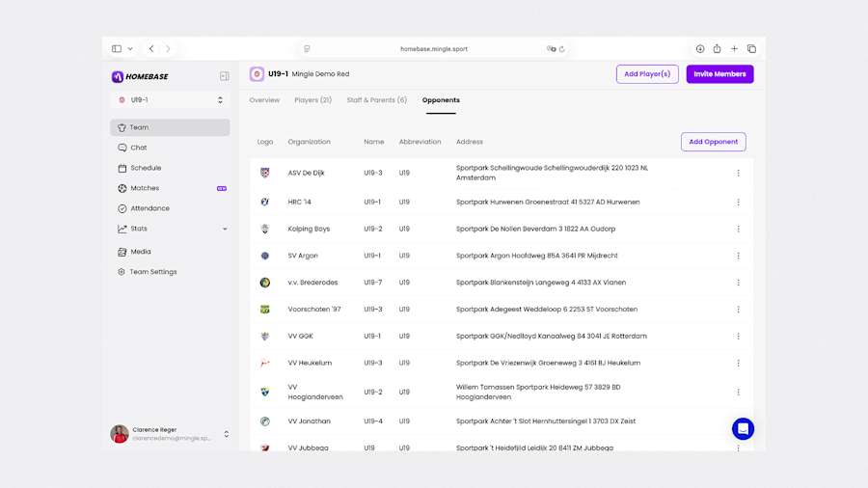Click the Schedule calendar icon
This screenshot has width=868, height=488.
122,168
